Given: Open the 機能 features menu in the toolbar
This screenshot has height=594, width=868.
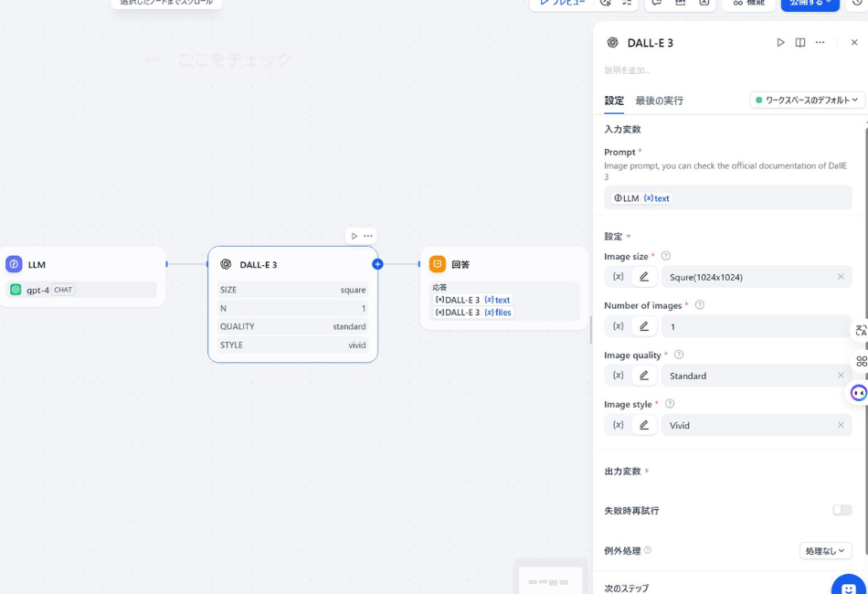Looking at the screenshot, I should 747,5.
